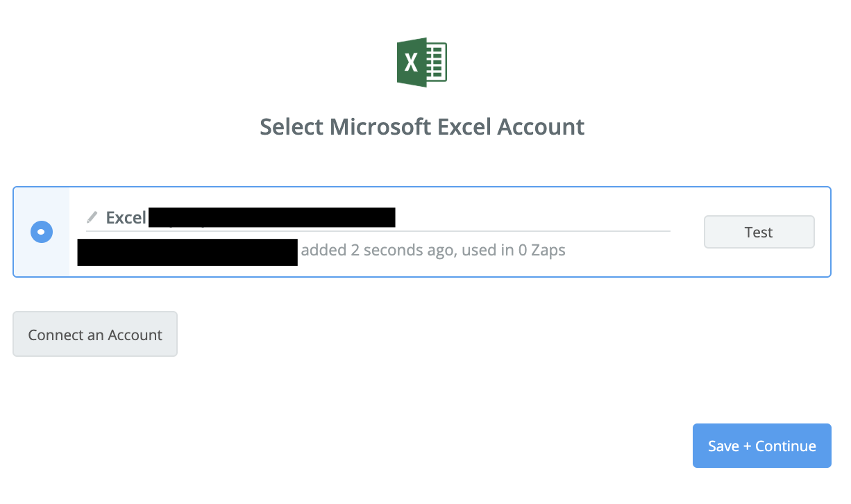Click the spreadsheet grid of the Excel logo
The image size is (851, 504).
[436, 63]
